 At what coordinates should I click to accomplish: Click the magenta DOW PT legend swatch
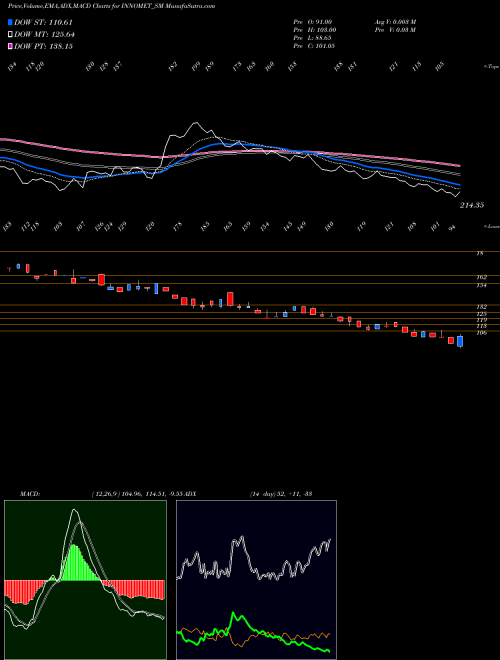click(x=10, y=46)
